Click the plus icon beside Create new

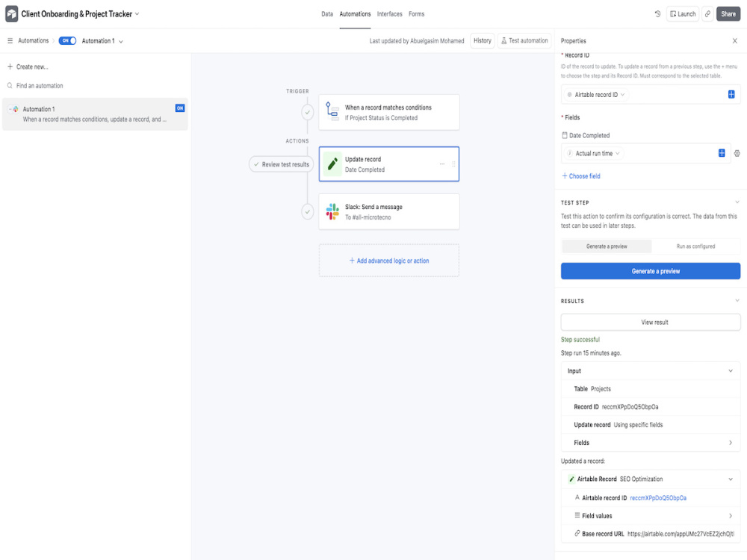tap(10, 66)
